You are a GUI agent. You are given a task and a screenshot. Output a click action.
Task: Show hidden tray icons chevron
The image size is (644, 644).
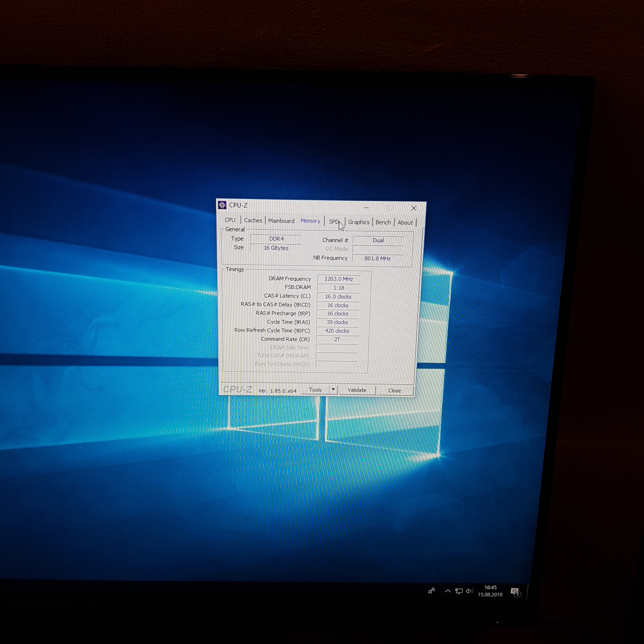tap(448, 591)
